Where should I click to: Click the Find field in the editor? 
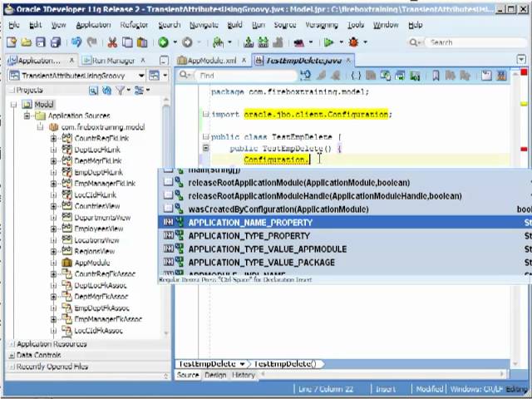(x=245, y=76)
